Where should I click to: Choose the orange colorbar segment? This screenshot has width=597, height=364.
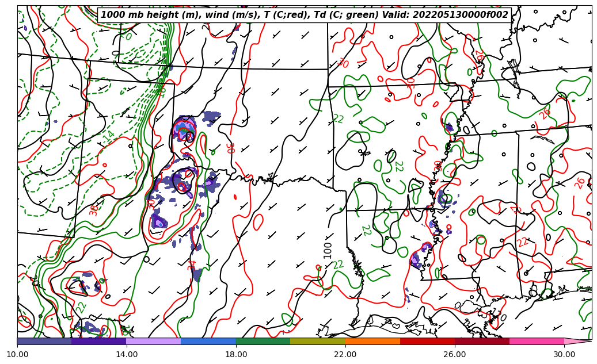(x=372, y=341)
